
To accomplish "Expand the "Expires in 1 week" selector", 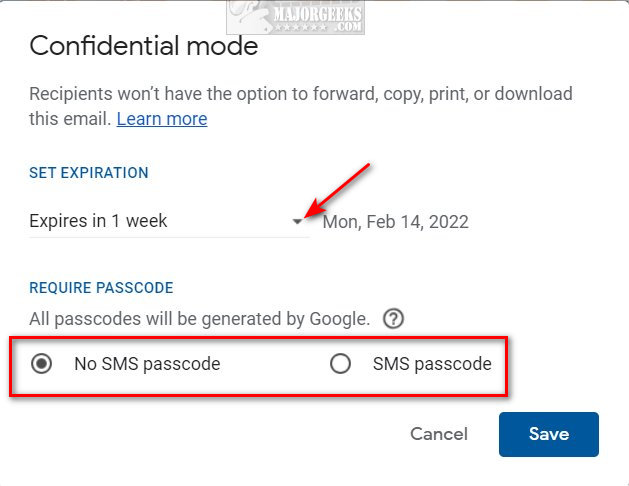I will [x=169, y=221].
